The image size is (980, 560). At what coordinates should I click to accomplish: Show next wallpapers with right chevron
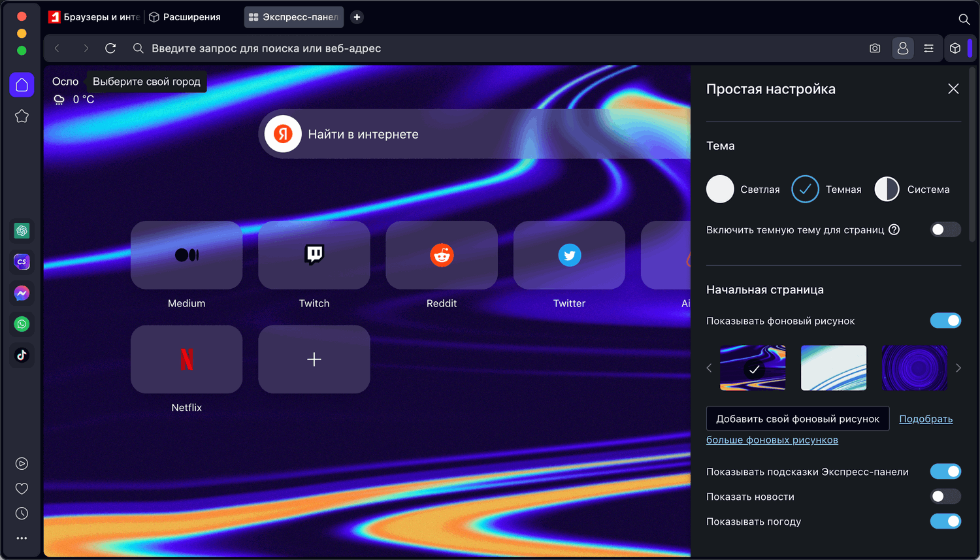click(x=958, y=368)
